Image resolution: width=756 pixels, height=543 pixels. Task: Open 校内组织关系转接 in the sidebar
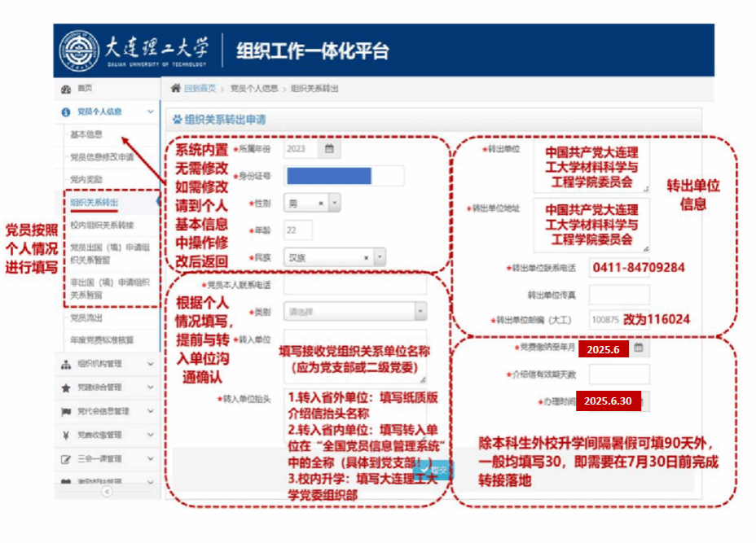point(102,225)
